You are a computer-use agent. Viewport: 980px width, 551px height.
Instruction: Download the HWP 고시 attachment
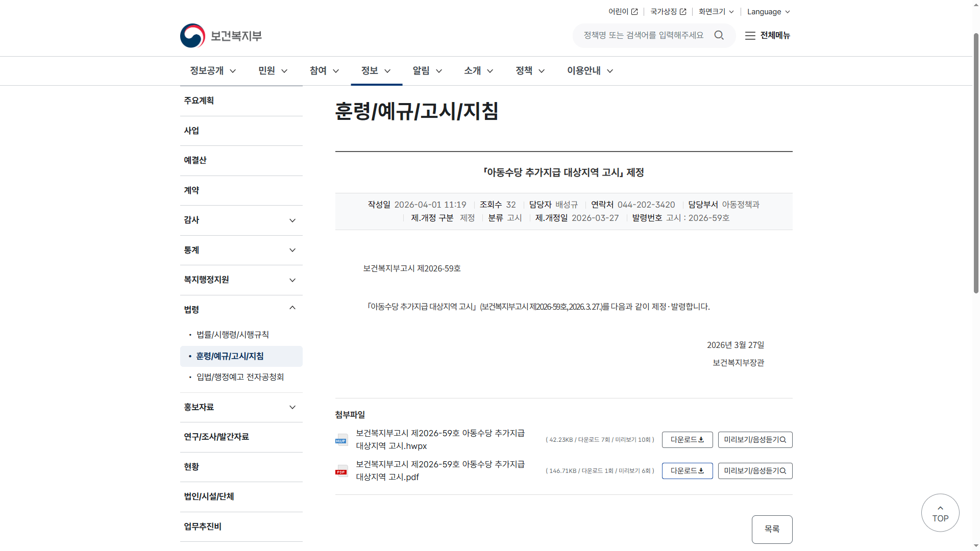687,439
